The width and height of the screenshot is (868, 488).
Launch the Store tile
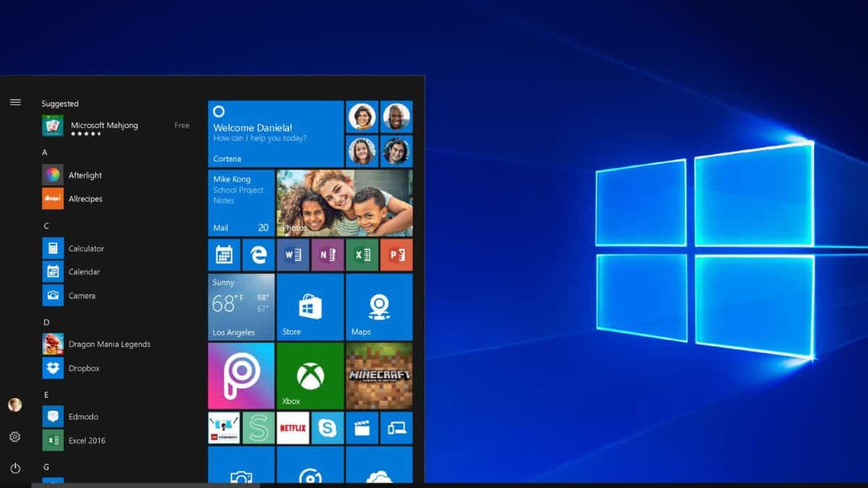pos(310,307)
